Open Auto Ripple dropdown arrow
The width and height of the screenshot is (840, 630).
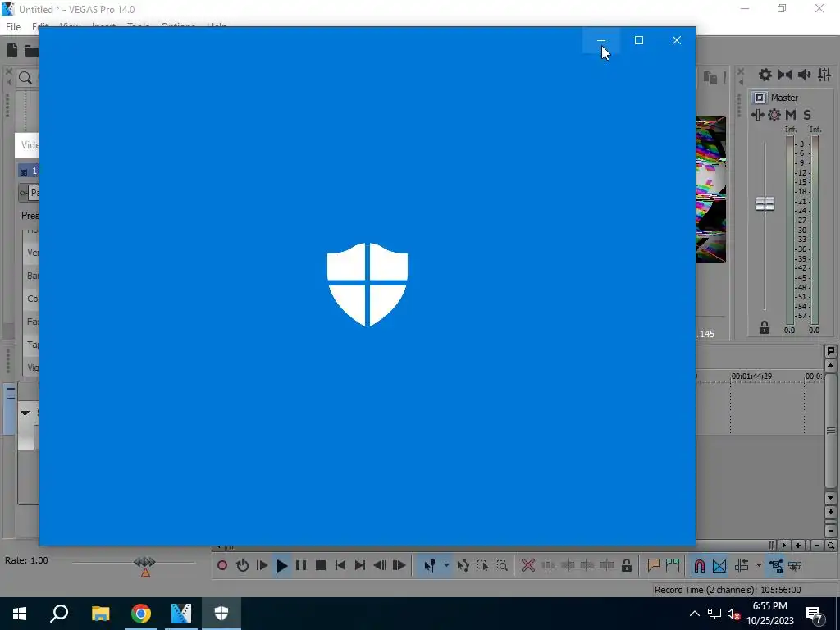(x=759, y=565)
